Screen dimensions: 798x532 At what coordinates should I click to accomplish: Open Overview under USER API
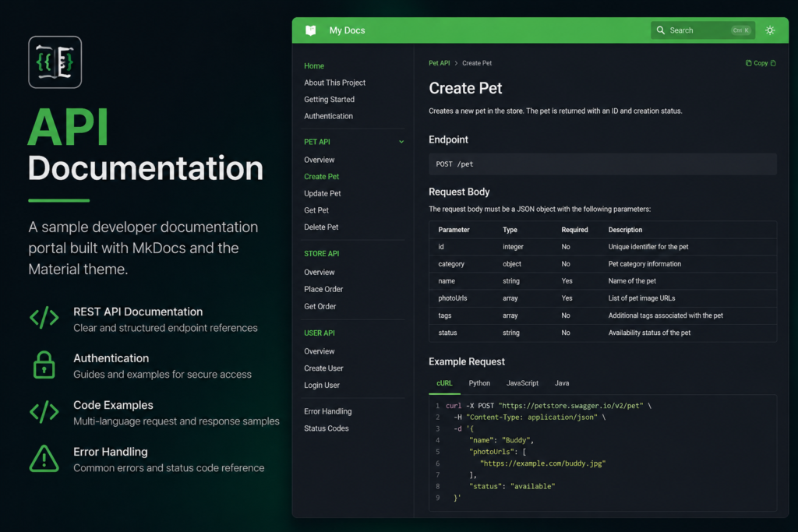click(319, 351)
